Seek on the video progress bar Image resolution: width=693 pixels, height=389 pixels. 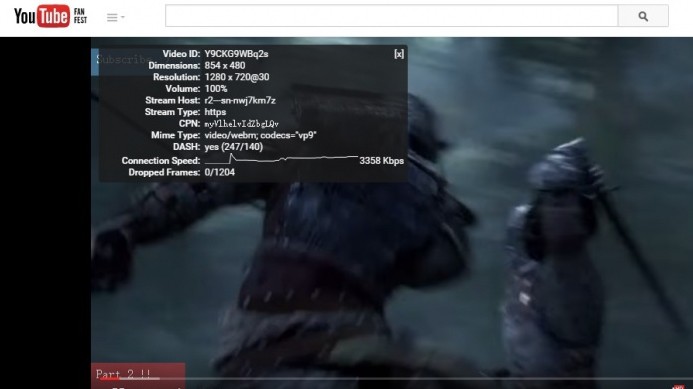click(392, 379)
